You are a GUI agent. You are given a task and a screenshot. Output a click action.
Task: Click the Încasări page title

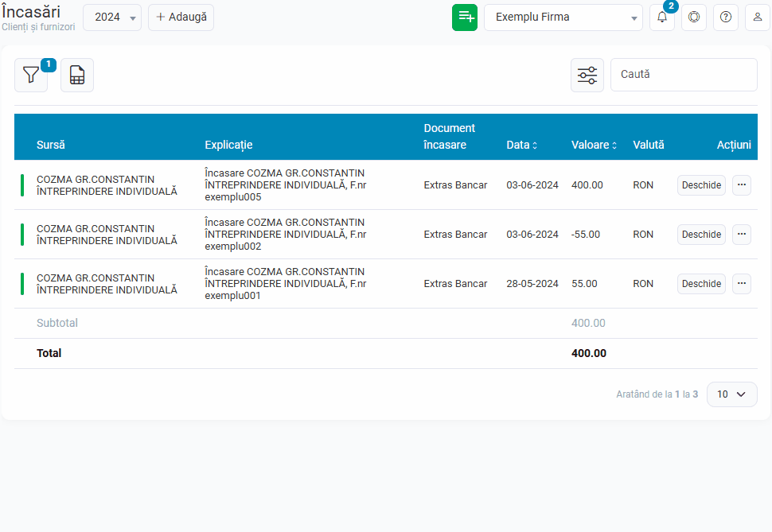pyautogui.click(x=31, y=11)
